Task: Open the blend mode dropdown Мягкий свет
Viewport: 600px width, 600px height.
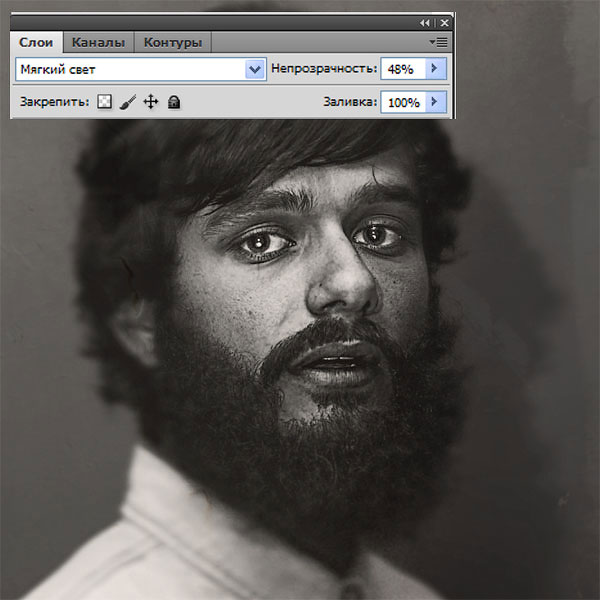Action: (141, 69)
